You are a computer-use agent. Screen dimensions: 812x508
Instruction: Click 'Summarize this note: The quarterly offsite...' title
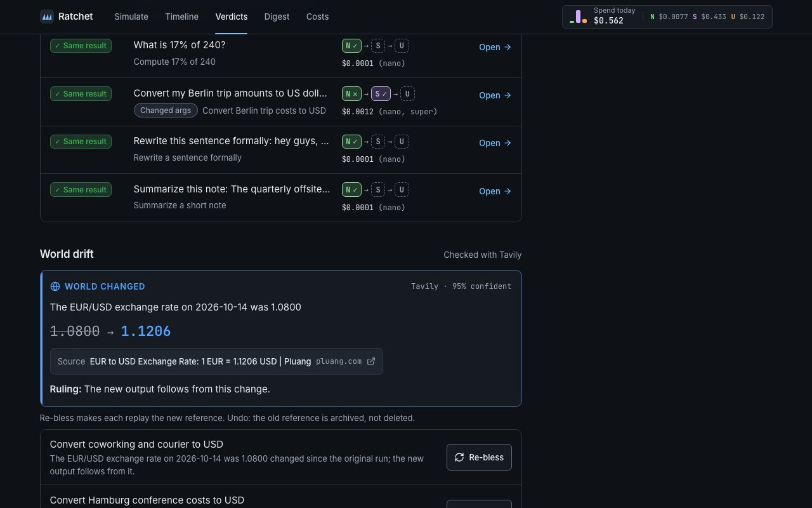pos(232,189)
